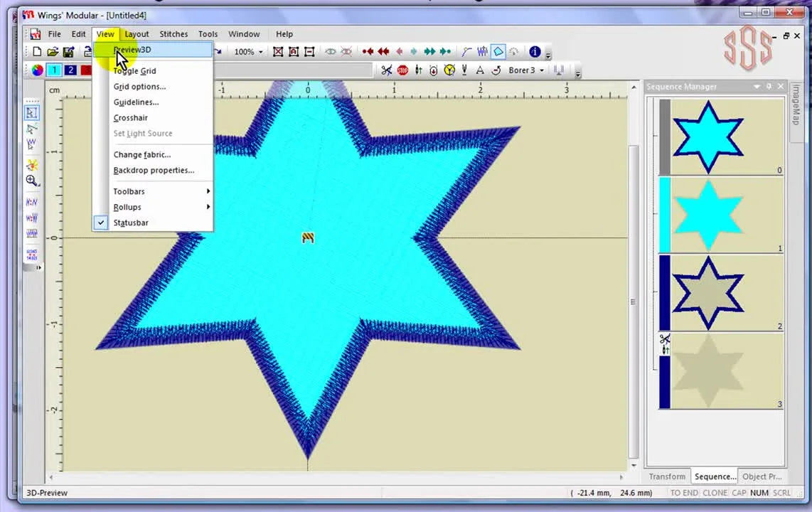Image resolution: width=812 pixels, height=512 pixels.
Task: Click the N:N stitch tool icon
Action: click(x=31, y=202)
